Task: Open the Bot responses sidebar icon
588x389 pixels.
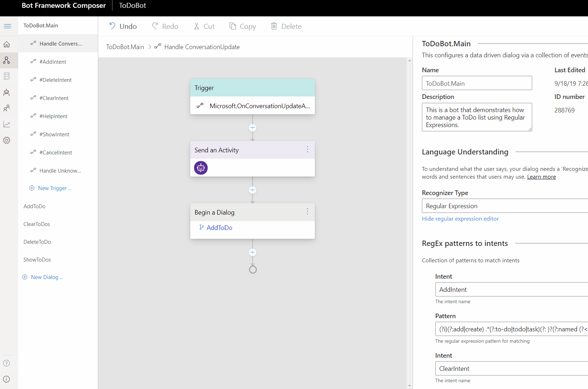Action: click(6, 76)
